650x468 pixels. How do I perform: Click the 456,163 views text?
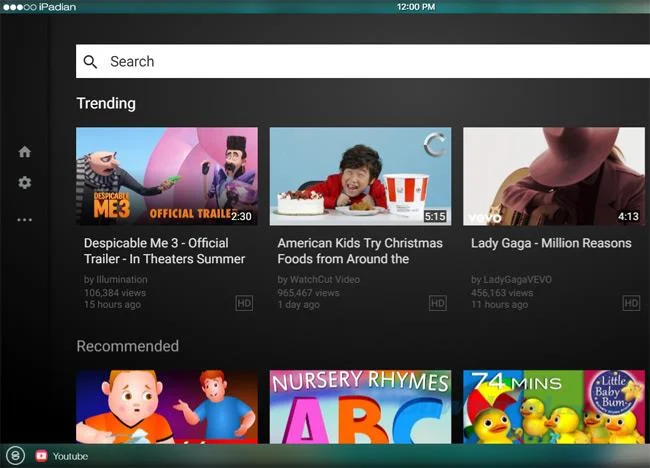[x=502, y=293]
